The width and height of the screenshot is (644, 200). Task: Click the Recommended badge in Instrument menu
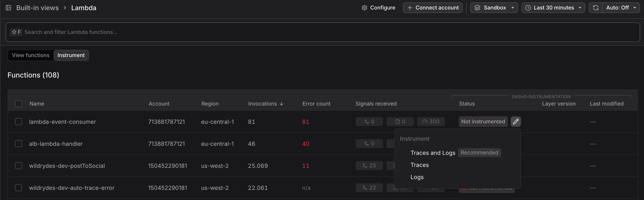(x=479, y=152)
